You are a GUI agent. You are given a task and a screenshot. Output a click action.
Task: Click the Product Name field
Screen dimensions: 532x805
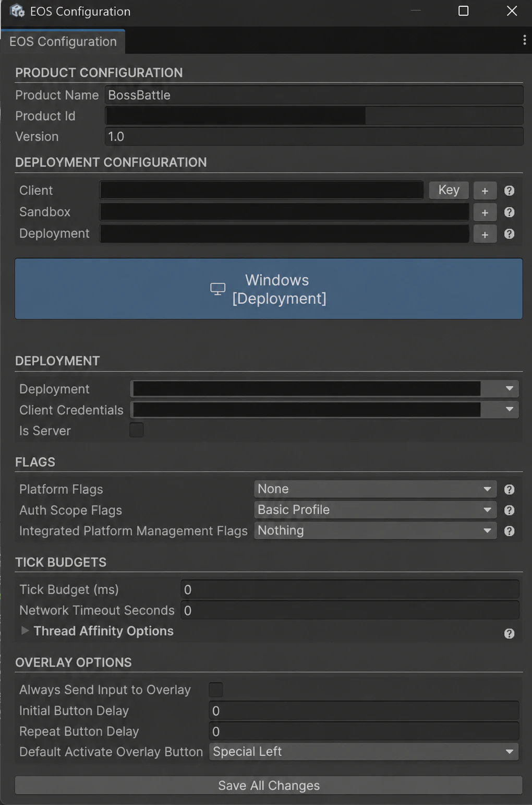[314, 95]
